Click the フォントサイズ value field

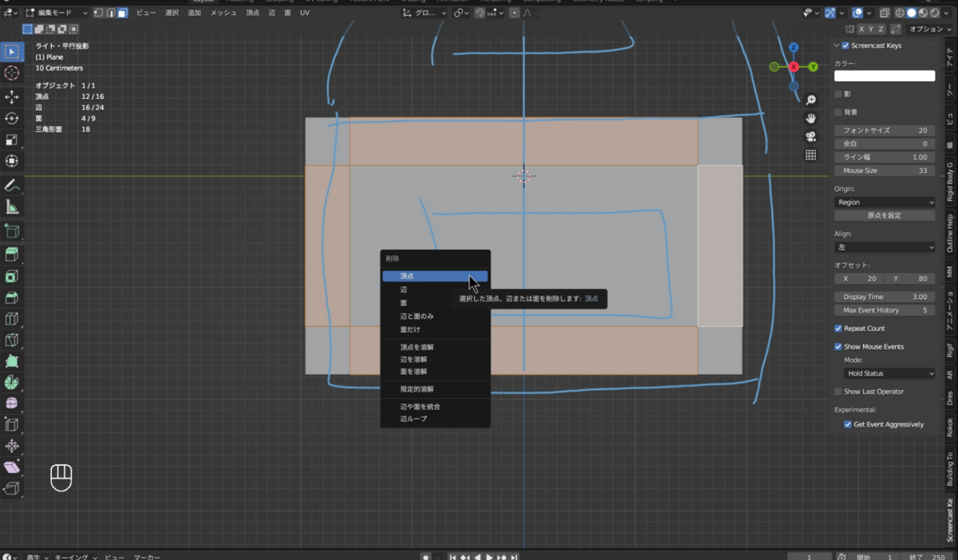pyautogui.click(x=885, y=130)
